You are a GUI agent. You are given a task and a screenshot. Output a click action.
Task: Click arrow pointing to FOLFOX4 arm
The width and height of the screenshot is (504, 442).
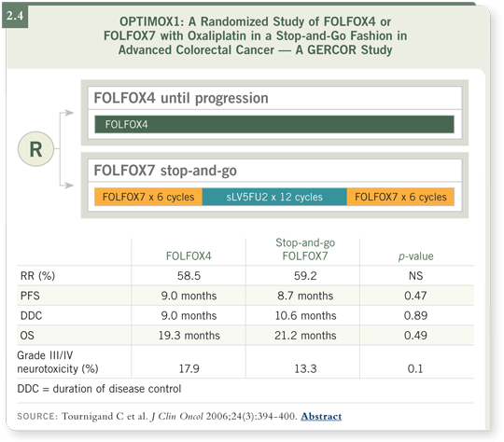point(67,113)
